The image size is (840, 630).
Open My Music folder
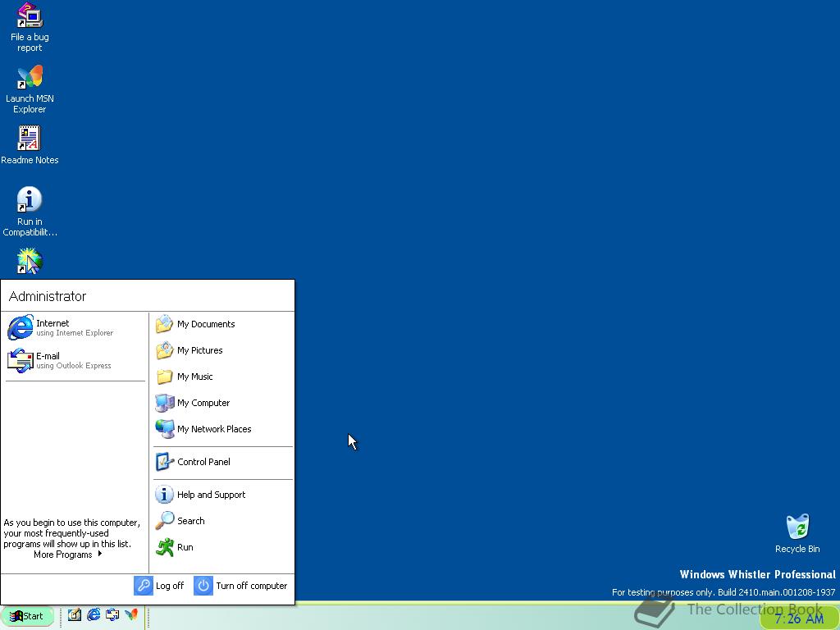coord(223,377)
